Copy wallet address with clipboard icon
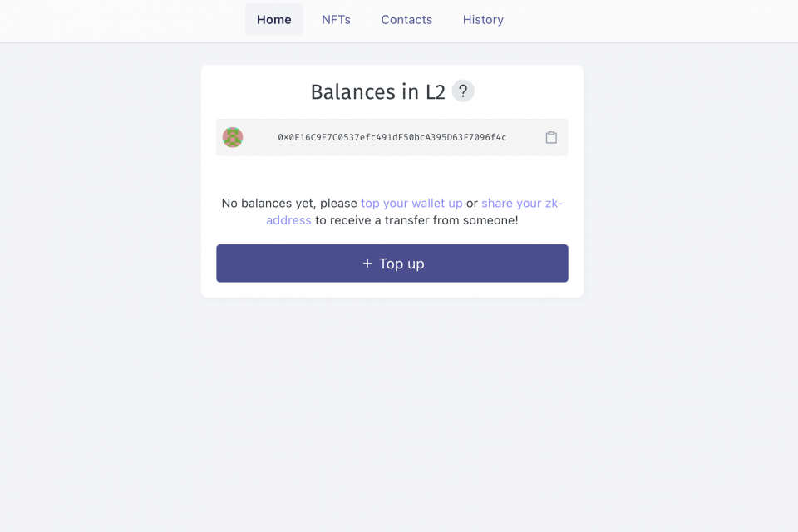The image size is (798, 532). click(x=551, y=137)
